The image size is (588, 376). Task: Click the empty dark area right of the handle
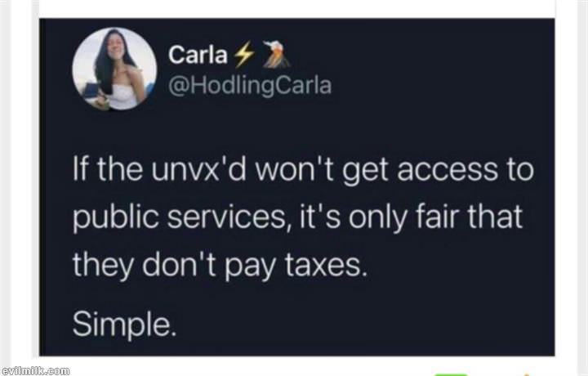[x=443, y=87]
